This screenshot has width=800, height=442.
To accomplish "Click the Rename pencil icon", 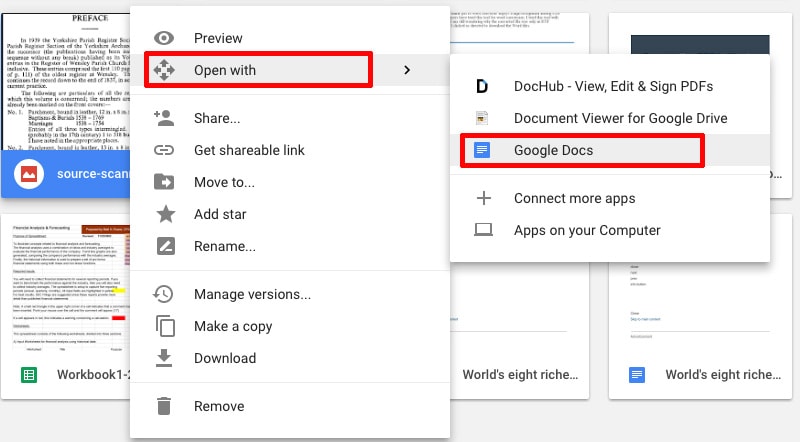I will (165, 246).
